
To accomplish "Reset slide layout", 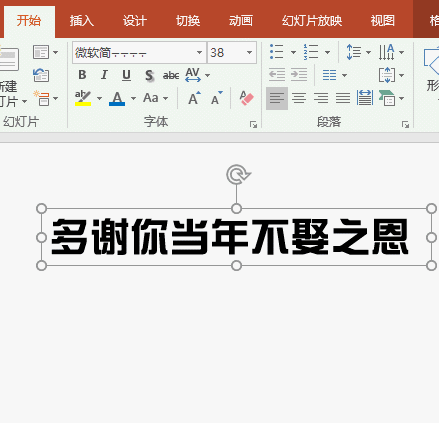I will [x=41, y=75].
